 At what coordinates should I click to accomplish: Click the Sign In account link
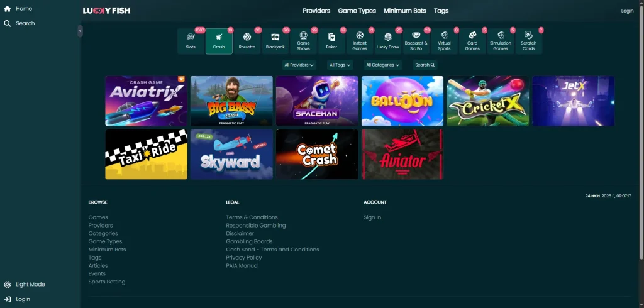(372, 217)
